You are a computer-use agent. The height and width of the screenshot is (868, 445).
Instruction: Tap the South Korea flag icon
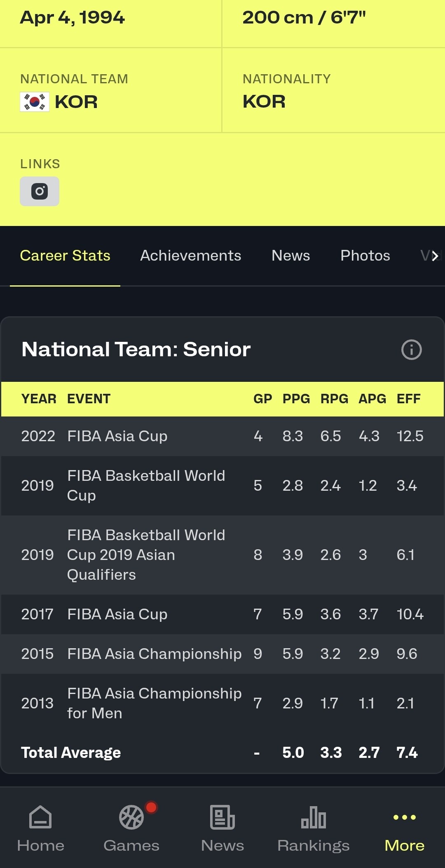(x=35, y=102)
